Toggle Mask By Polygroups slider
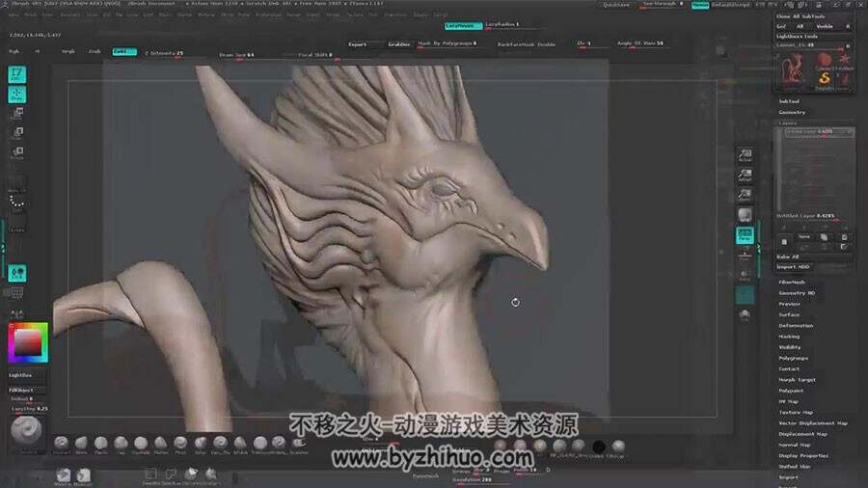Image resolution: width=868 pixels, height=488 pixels. [x=448, y=43]
